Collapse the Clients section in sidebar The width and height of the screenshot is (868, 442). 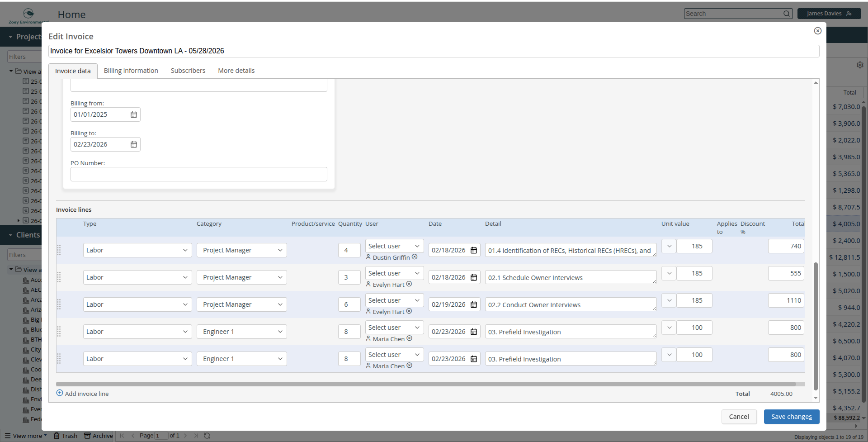(x=10, y=235)
